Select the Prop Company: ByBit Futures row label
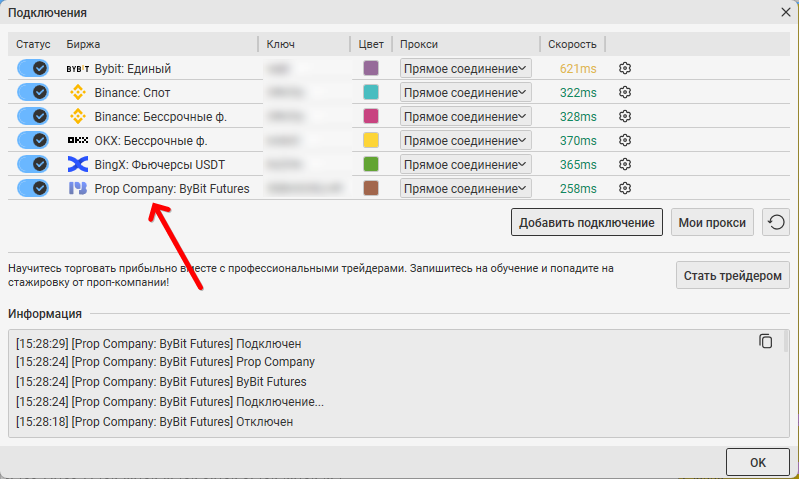This screenshot has width=799, height=479. 172,189
